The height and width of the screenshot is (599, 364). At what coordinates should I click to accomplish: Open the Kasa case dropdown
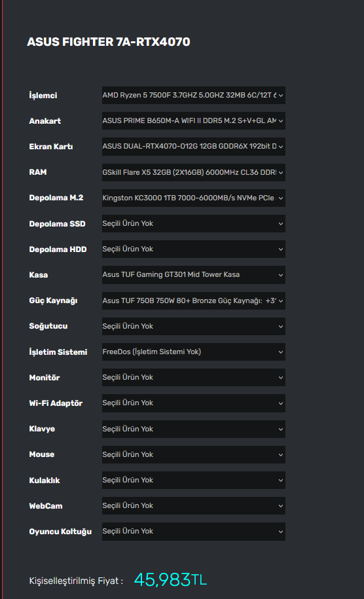tap(193, 275)
